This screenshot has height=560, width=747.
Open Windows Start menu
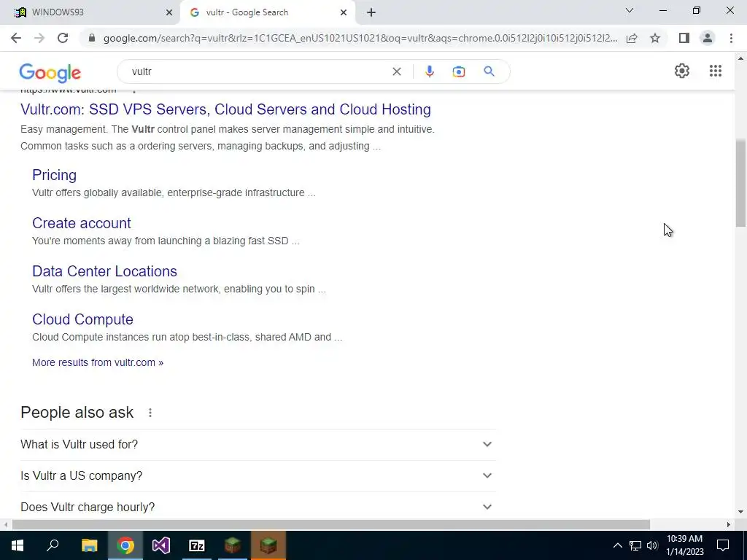pyautogui.click(x=18, y=545)
